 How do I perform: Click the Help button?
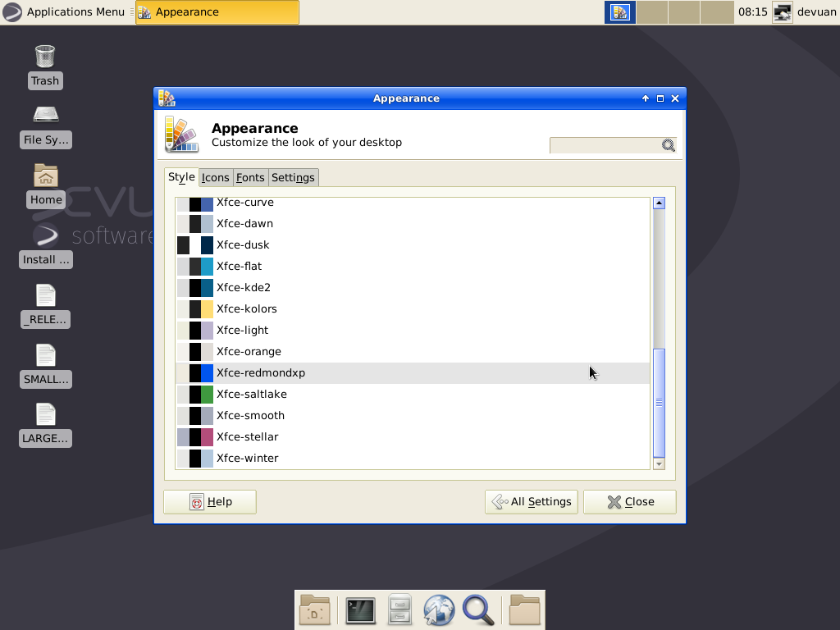[x=209, y=501]
